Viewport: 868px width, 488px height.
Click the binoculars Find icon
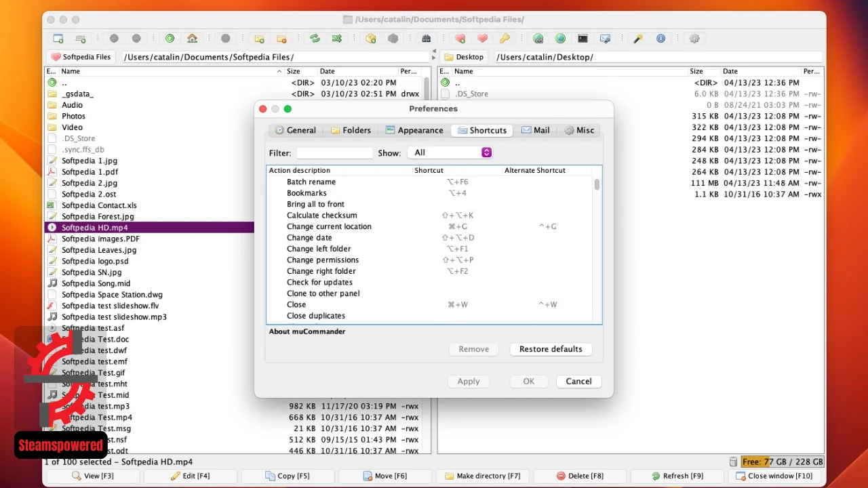(x=427, y=39)
